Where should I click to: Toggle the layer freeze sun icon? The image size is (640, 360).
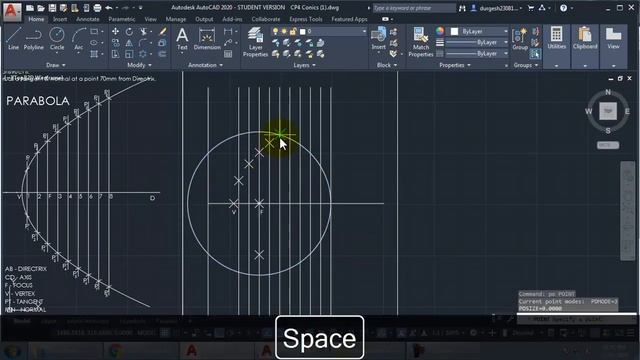tap(284, 31)
